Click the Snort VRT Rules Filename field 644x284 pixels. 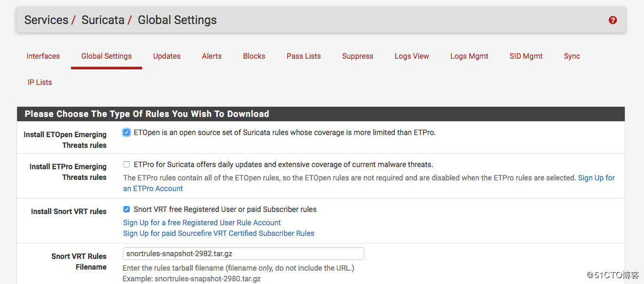243,254
